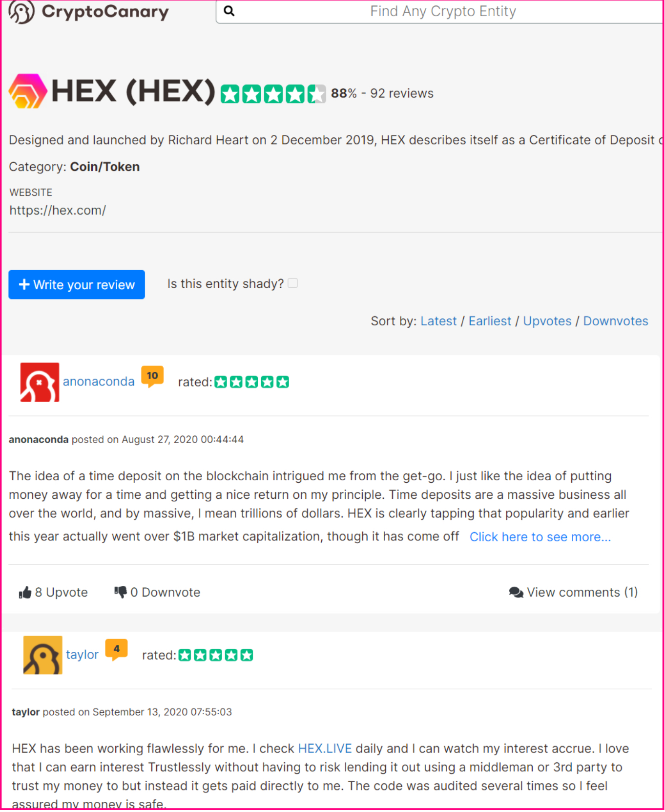665x812 pixels.
Task: Sort reviews by Latest
Action: click(438, 321)
